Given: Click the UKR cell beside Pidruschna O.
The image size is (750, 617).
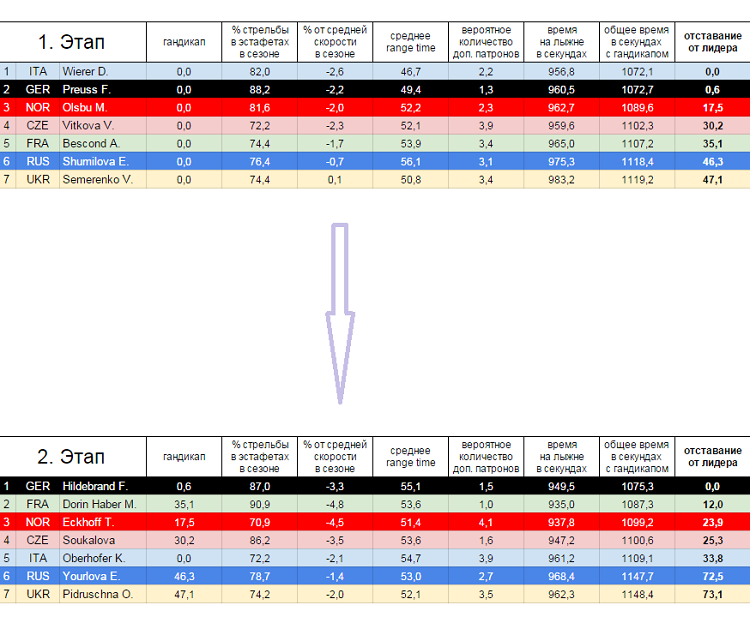Looking at the screenshot, I should [37, 594].
